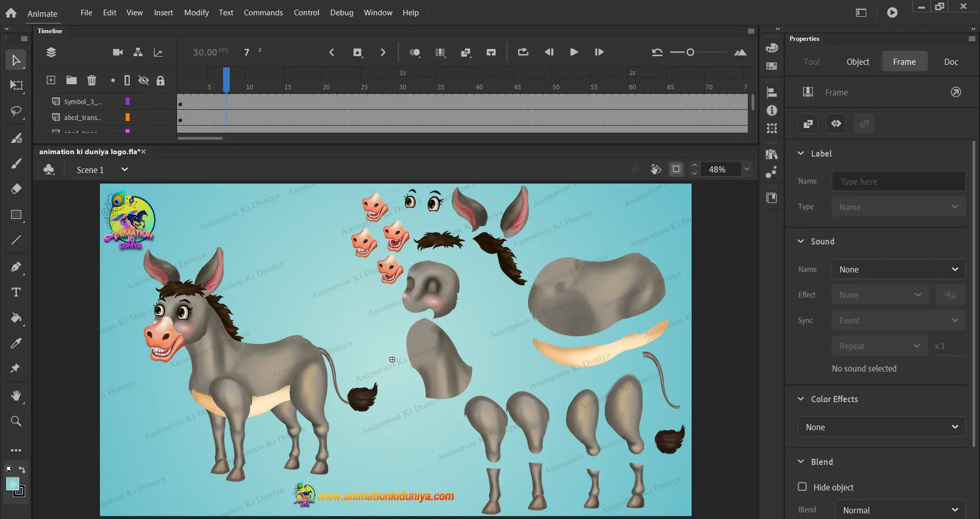This screenshot has height=519, width=980.
Task: Select the Eyedropper tool
Action: pos(16,343)
